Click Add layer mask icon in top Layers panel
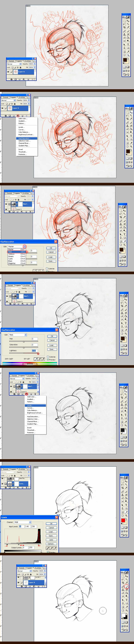The width and height of the screenshot is (134, 644). tap(15, 80)
